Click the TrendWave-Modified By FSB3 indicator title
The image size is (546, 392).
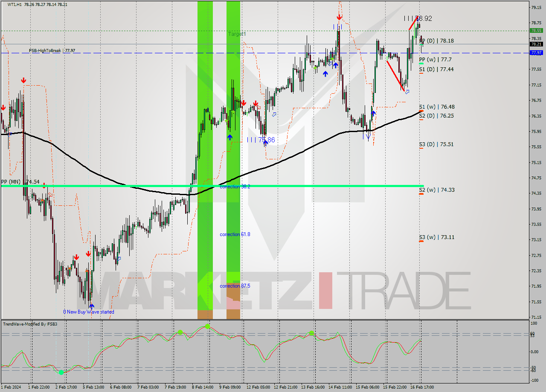click(30, 324)
